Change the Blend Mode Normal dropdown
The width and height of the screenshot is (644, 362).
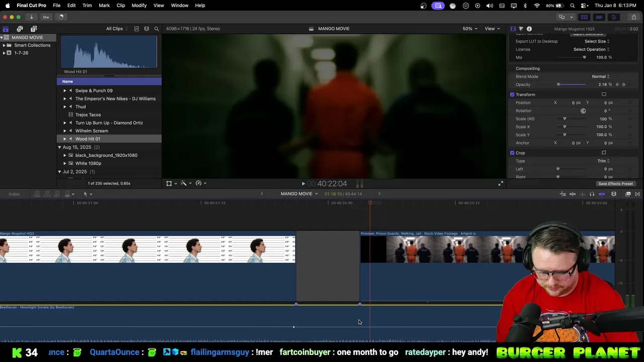(x=600, y=76)
